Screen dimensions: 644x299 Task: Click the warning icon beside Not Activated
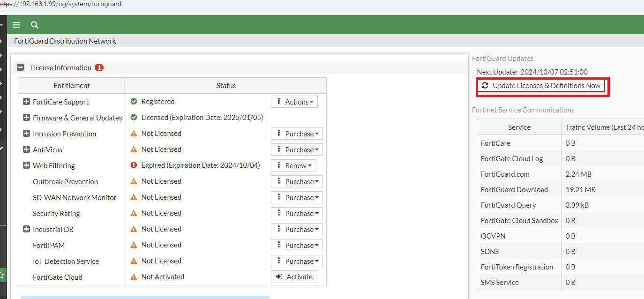tap(134, 277)
